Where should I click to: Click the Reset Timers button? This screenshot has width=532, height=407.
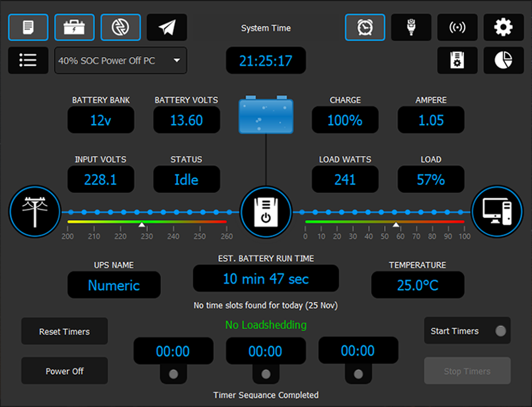tap(64, 331)
